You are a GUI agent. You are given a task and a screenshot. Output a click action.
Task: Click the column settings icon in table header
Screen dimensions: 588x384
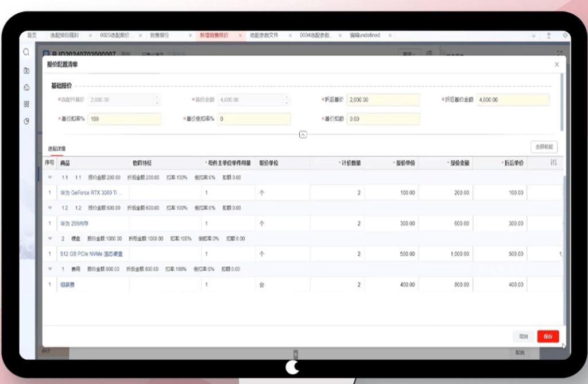(553, 163)
